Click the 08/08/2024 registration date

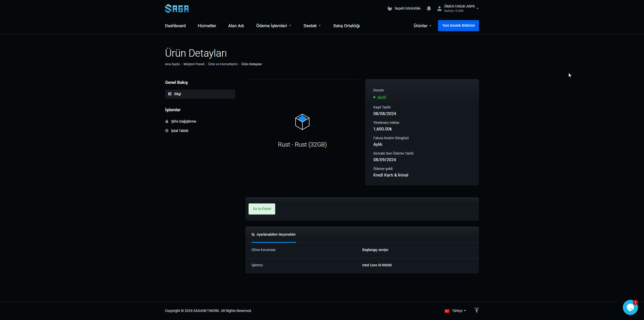[x=385, y=114]
